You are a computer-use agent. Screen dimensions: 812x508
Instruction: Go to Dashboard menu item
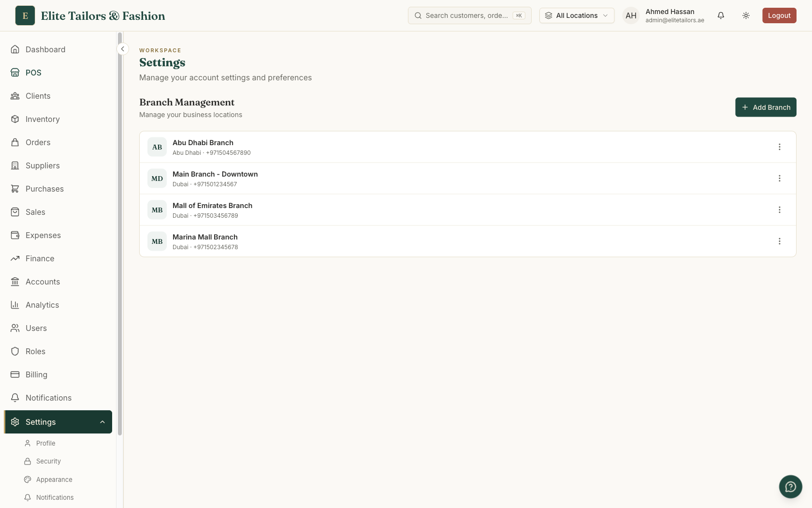pos(58,49)
